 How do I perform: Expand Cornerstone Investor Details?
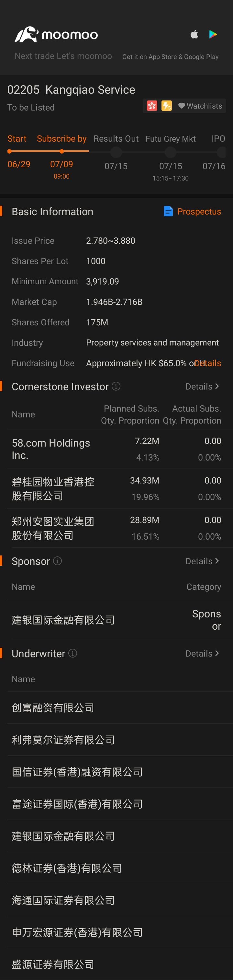(x=202, y=387)
